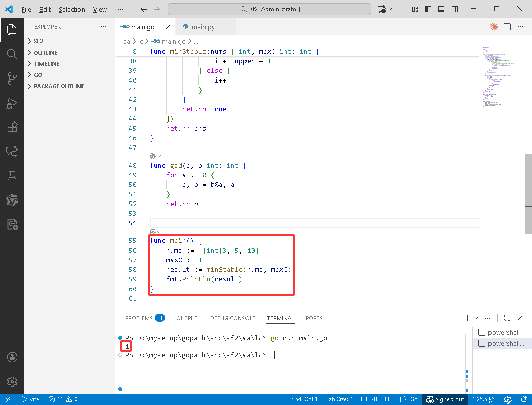Open the chat sessions activity icon
The height and width of the screenshot is (405, 532).
click(12, 151)
